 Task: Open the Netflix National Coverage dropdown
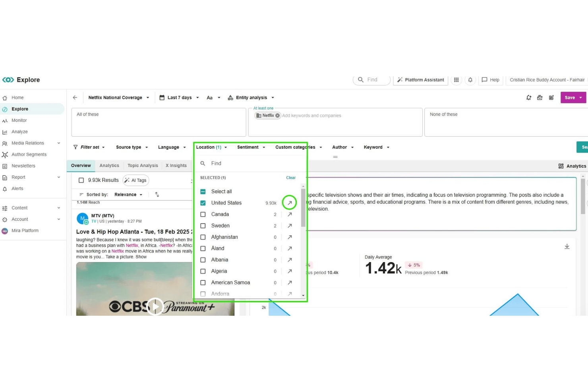(x=119, y=98)
